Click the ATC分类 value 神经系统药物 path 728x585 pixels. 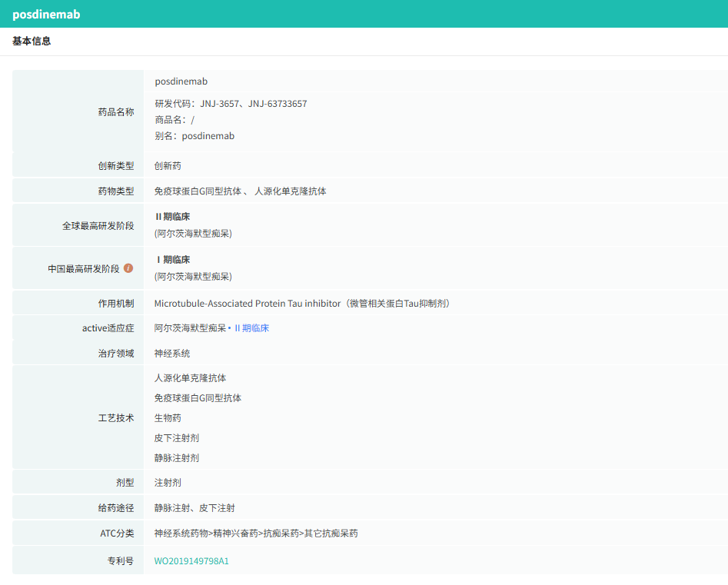[255, 533]
